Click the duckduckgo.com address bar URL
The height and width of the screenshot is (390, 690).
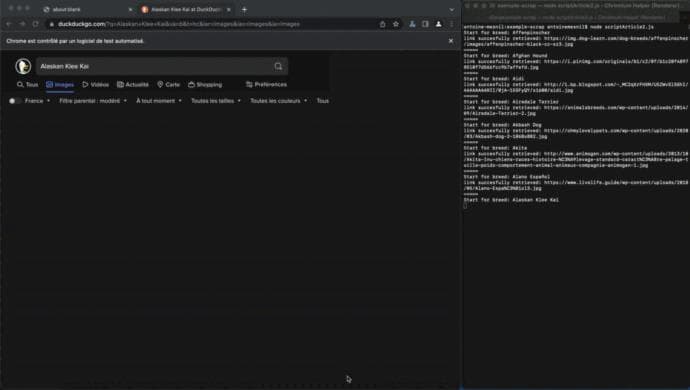[x=179, y=24]
